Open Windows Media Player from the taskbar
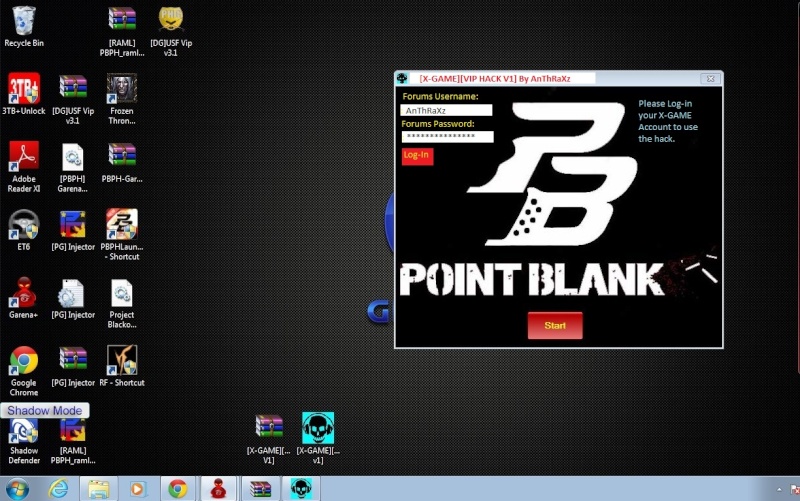800x501 pixels. pos(138,489)
